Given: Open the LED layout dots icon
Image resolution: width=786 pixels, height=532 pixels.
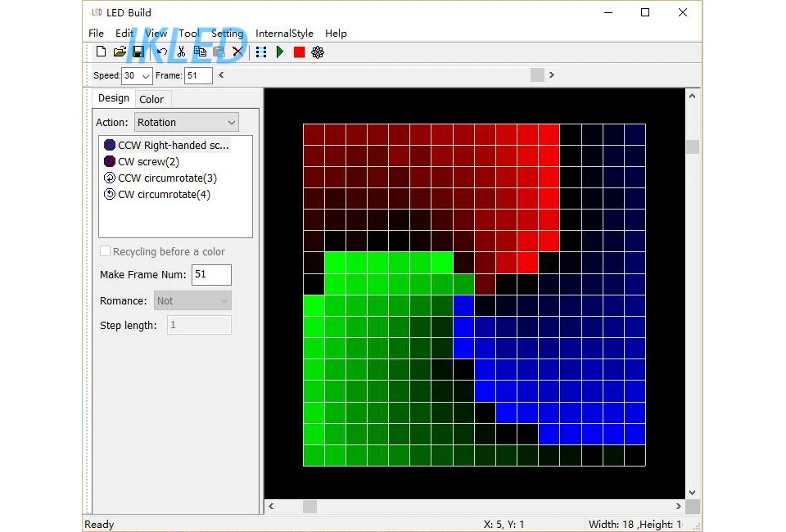Looking at the screenshot, I should click(261, 52).
